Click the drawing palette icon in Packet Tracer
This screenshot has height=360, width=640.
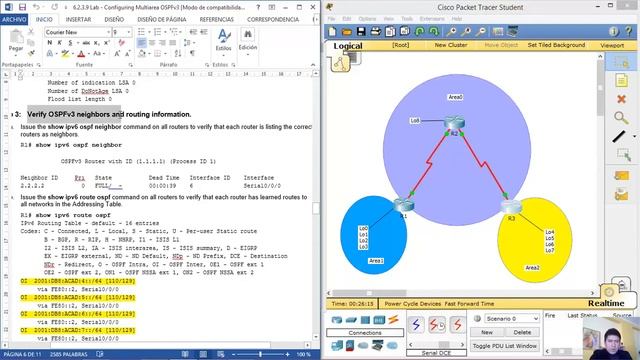click(498, 31)
